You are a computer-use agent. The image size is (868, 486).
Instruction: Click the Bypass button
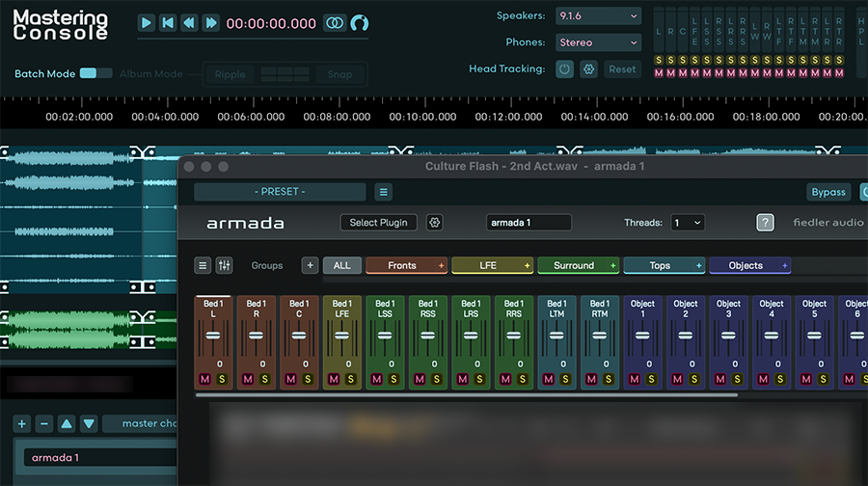click(827, 192)
